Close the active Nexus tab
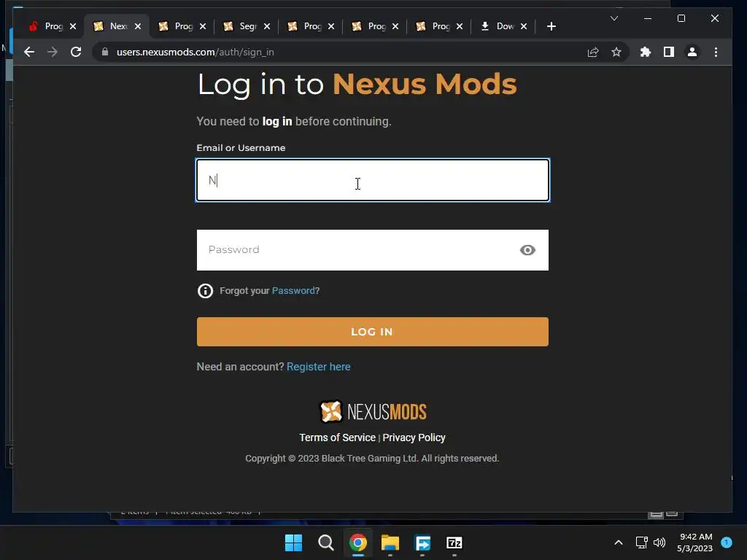Viewport: 747px width, 560px height. point(138,26)
